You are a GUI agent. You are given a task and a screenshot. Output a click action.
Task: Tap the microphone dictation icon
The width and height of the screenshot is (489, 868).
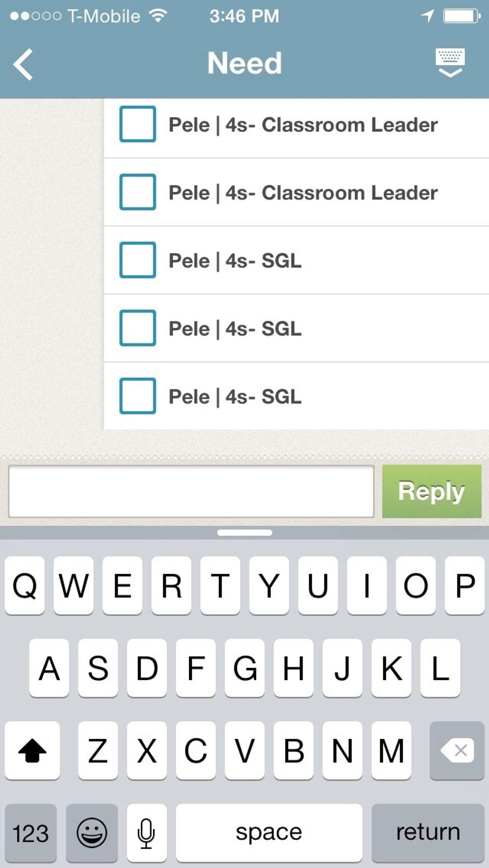click(x=146, y=833)
